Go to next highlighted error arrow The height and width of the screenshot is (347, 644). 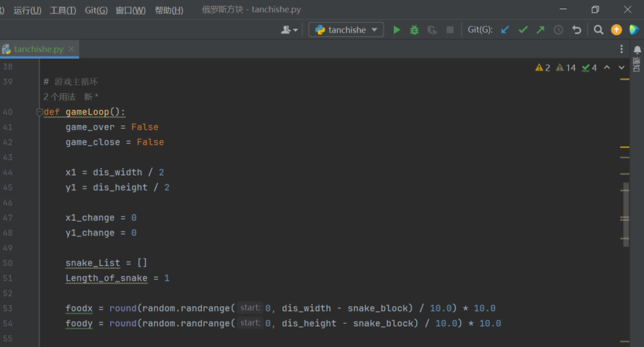pyautogui.click(x=622, y=68)
